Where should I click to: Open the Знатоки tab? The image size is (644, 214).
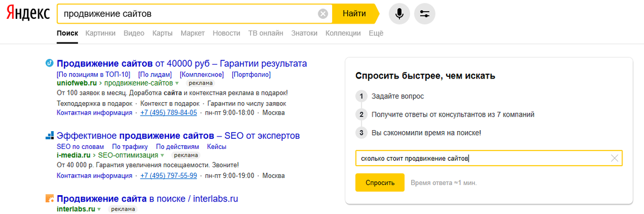pos(304,33)
